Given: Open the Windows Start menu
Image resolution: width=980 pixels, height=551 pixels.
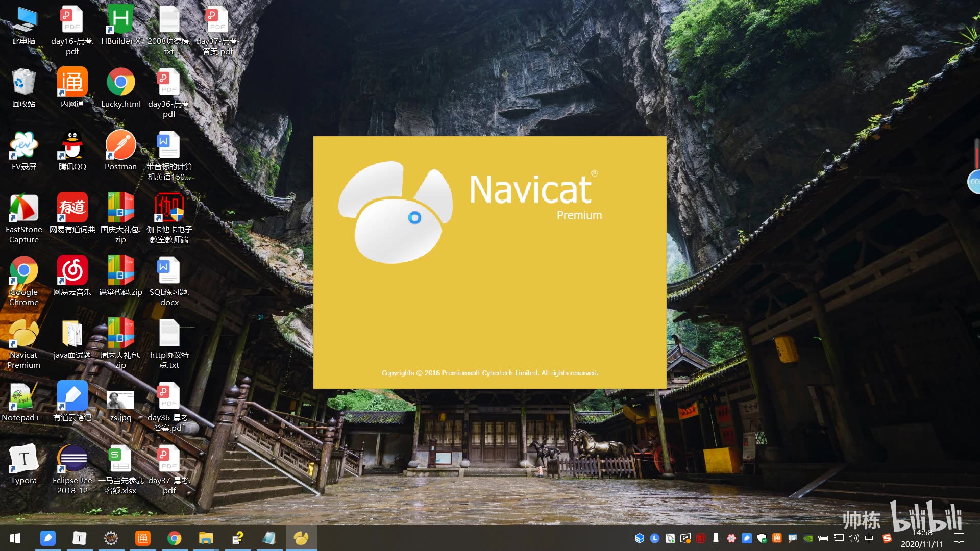Looking at the screenshot, I should pos(15,538).
